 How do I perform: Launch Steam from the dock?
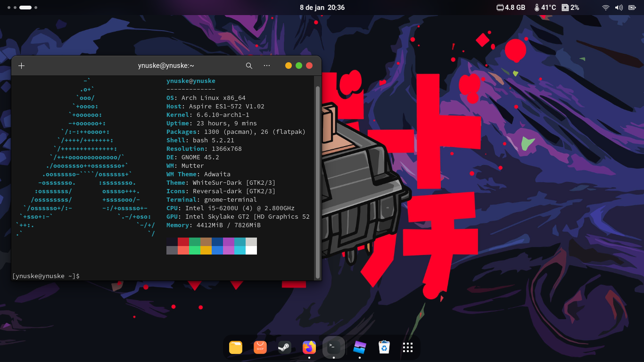284,347
